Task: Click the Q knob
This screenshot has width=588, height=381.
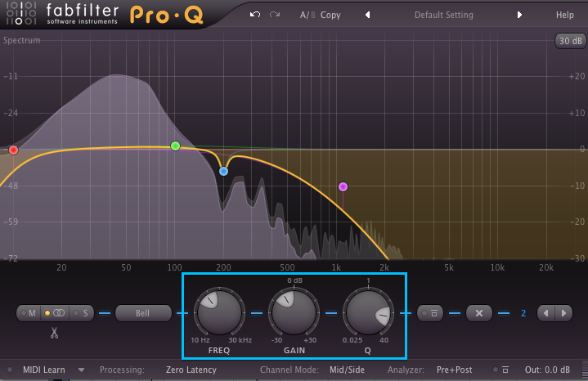Action: click(x=368, y=312)
